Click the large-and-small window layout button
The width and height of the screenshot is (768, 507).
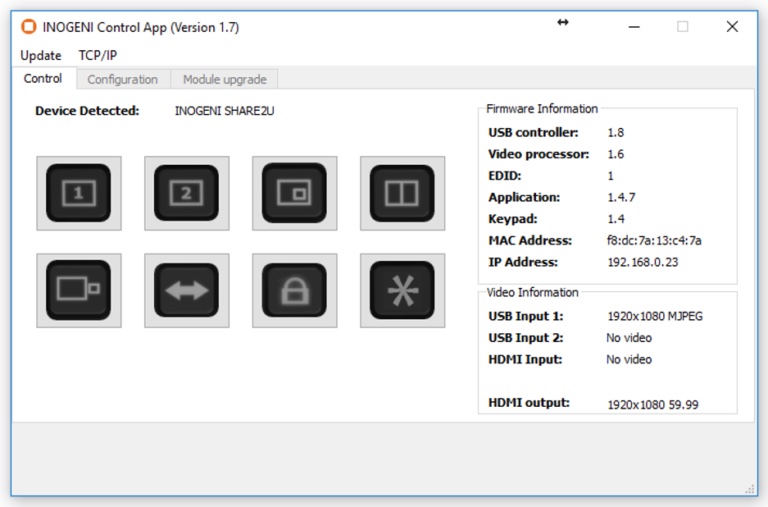point(79,290)
